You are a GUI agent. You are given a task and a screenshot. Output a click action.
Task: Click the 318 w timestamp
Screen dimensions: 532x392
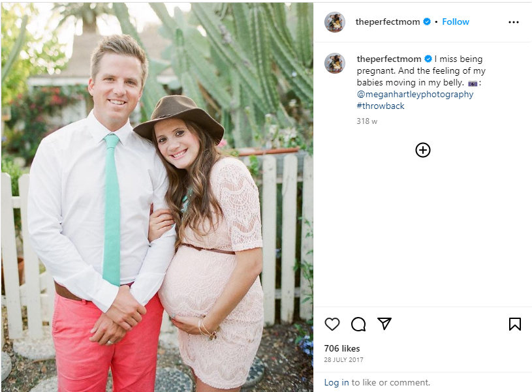tap(367, 121)
